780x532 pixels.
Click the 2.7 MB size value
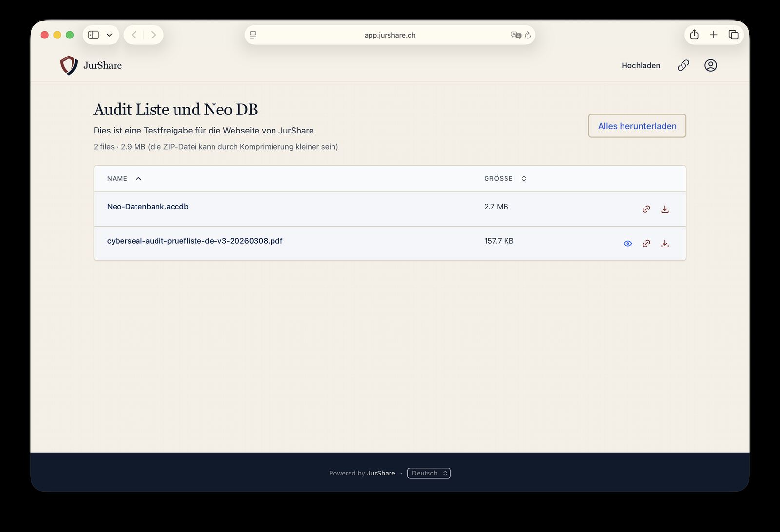pyautogui.click(x=496, y=207)
